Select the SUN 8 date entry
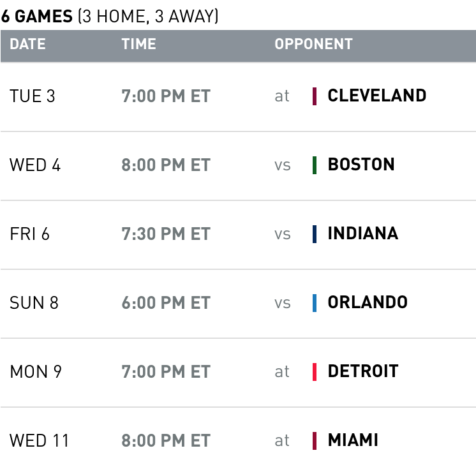The height and width of the screenshot is (476, 476). [34, 303]
